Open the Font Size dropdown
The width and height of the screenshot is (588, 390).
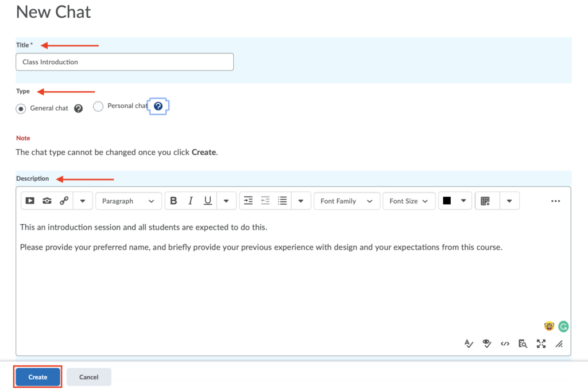(x=409, y=201)
